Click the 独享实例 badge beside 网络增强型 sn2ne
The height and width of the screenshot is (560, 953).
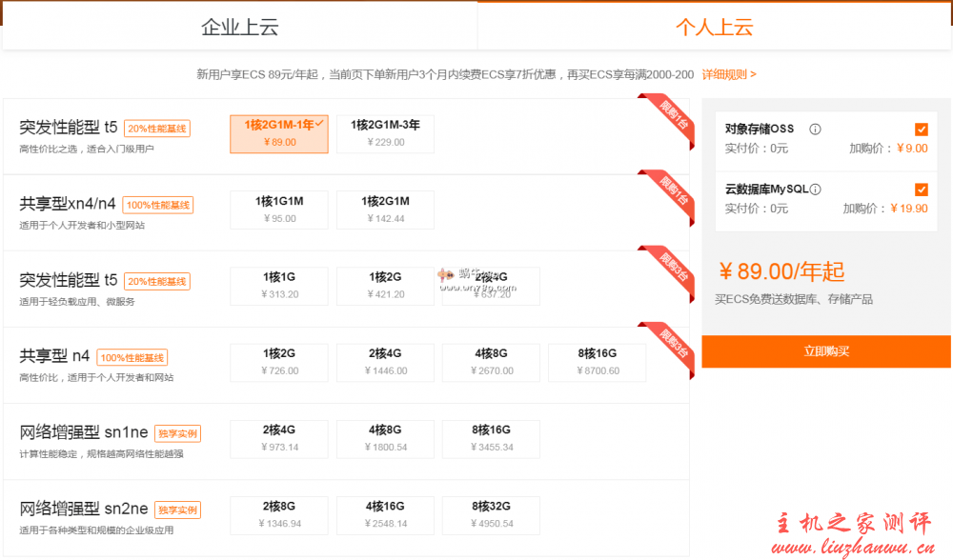(180, 510)
